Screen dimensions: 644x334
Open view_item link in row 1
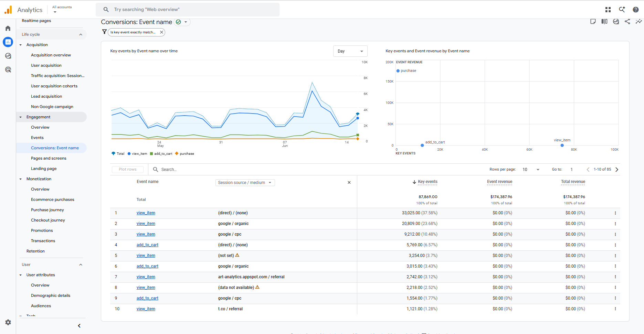[x=146, y=213]
